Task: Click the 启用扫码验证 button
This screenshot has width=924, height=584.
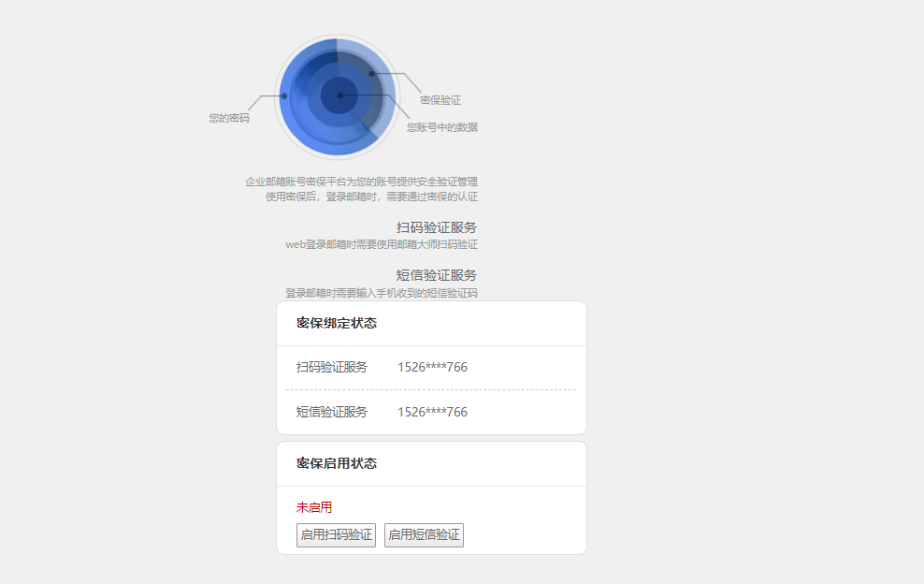Action: click(336, 535)
